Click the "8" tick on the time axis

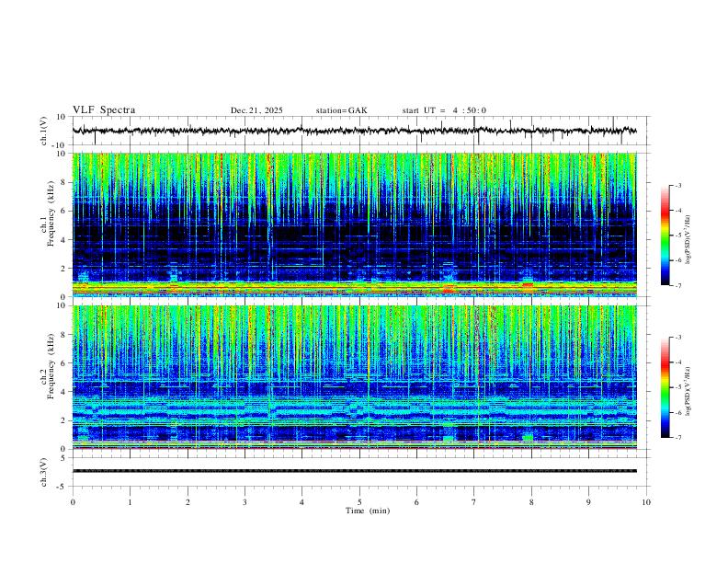pos(531,502)
